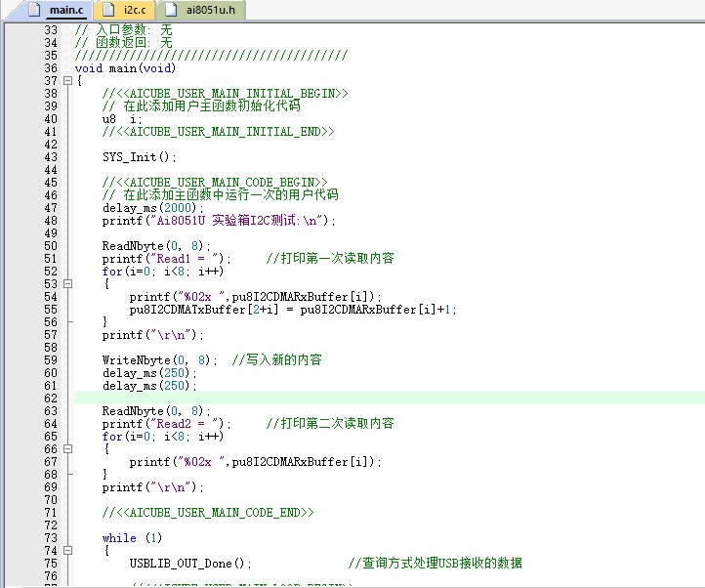Collapse the second for loop at line 66
Screen dimensions: 705x588
(x=68, y=449)
